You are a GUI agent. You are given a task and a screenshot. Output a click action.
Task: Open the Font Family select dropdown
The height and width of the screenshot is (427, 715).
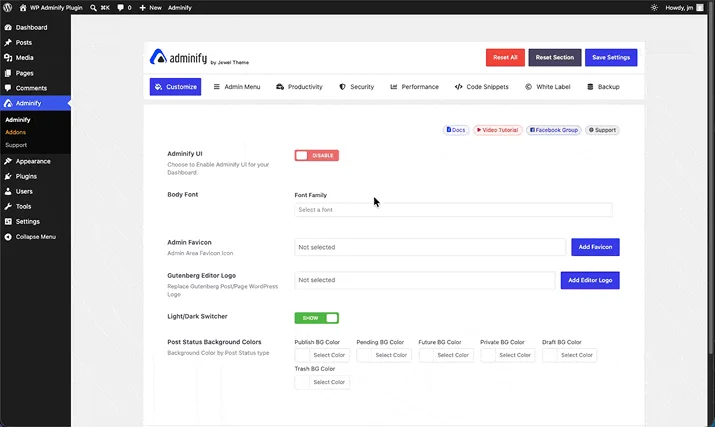tap(453, 210)
